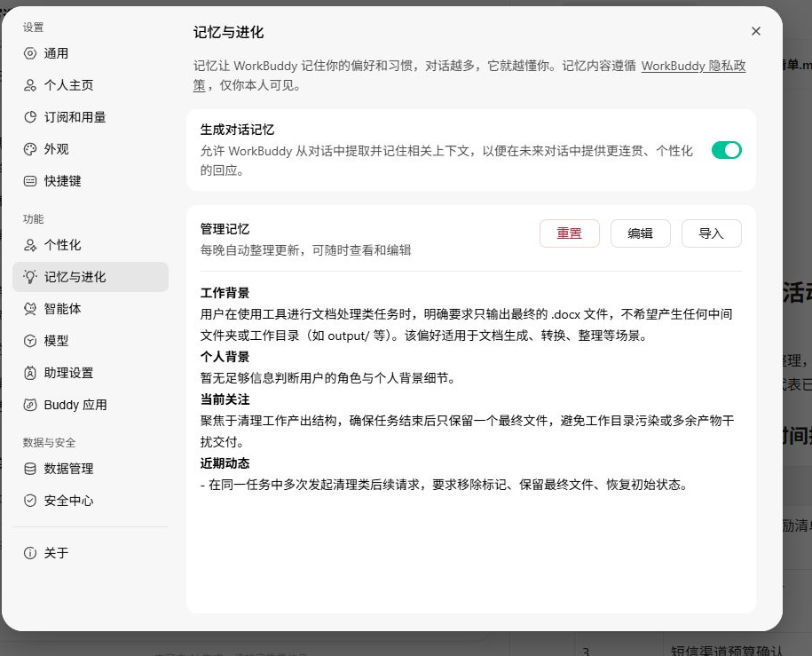Click the Buddy 应用 icon
The image size is (812, 656).
click(x=30, y=405)
